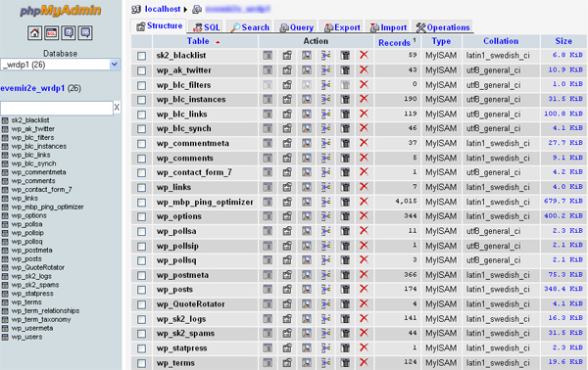Image resolution: width=588 pixels, height=370 pixels.
Task: Check the wp_options row checkbox
Action: [141, 217]
